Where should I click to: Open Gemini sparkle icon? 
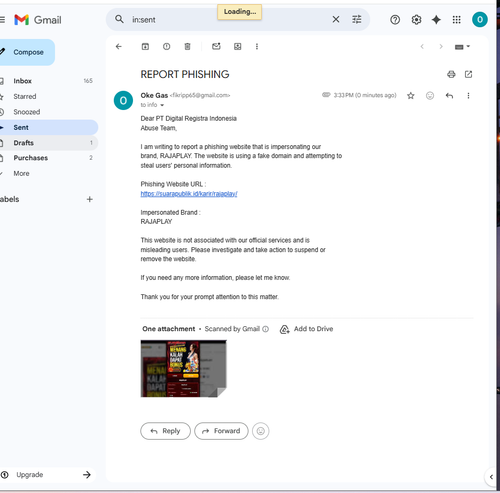[436, 20]
